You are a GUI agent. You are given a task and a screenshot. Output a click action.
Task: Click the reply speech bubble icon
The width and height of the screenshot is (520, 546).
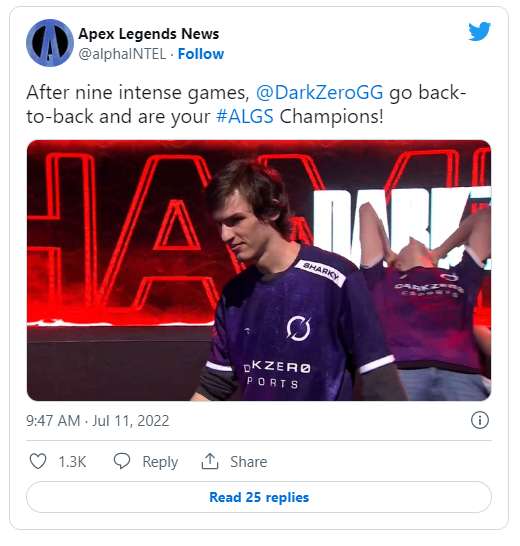click(122, 461)
